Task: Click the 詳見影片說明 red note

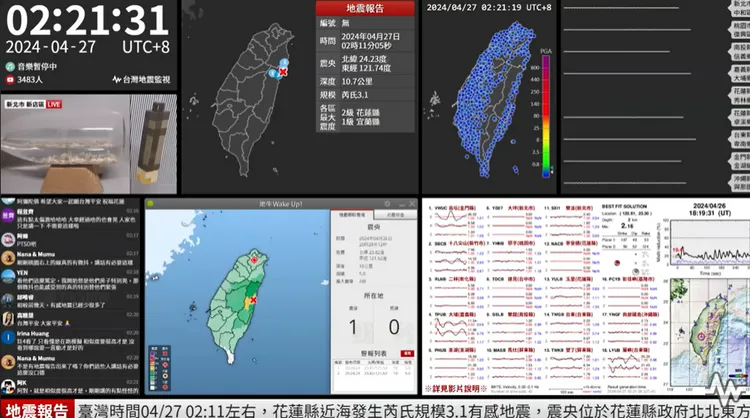Action: pyautogui.click(x=456, y=389)
